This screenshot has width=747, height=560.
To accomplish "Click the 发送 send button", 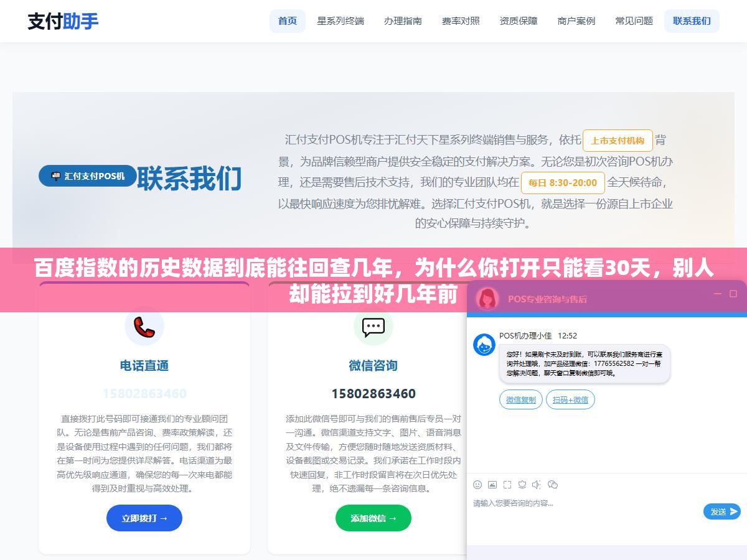I will pyautogui.click(x=722, y=511).
